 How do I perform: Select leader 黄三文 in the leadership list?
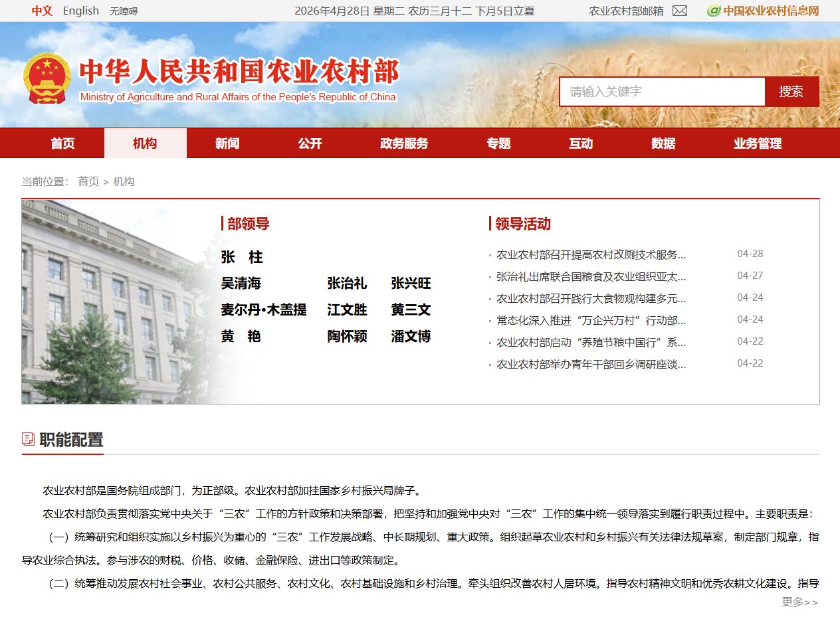(410, 310)
